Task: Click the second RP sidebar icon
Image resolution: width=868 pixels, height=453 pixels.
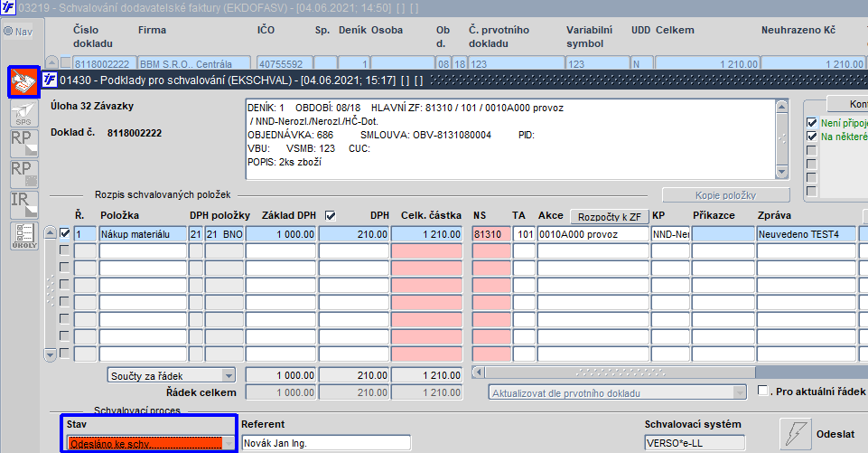Action: point(23,175)
